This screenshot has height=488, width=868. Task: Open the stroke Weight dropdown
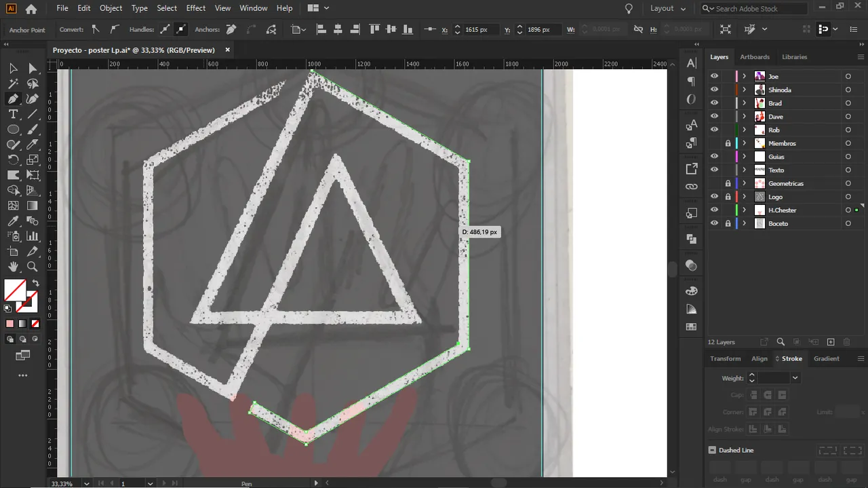(795, 378)
